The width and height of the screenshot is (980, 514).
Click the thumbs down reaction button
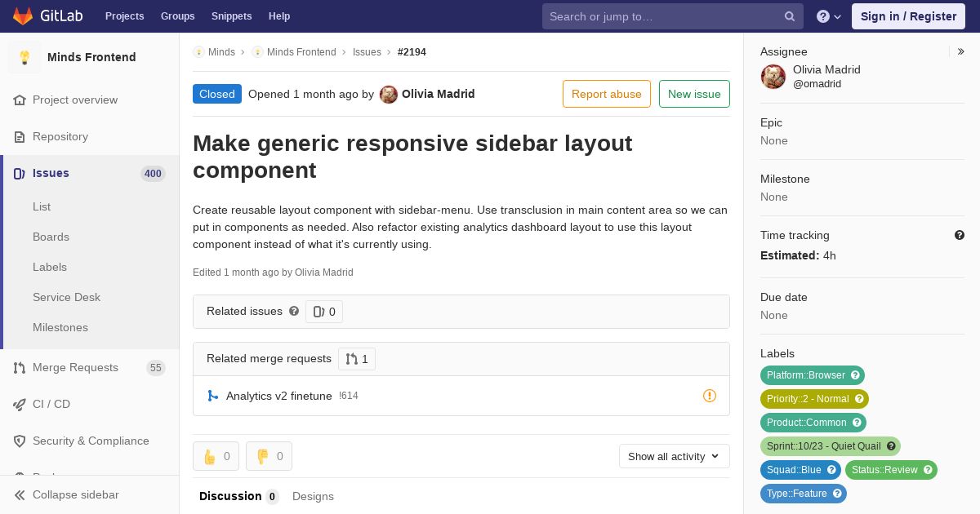269,456
